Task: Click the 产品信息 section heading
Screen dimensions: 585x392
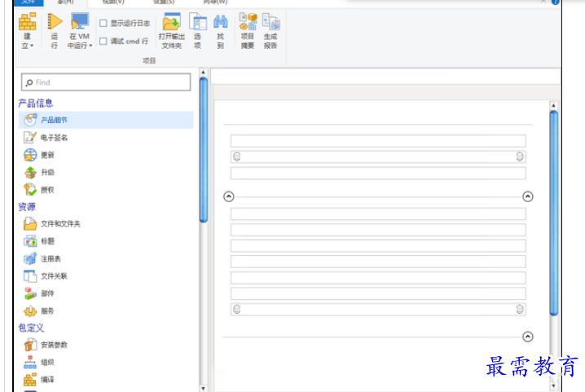Action: click(x=36, y=103)
